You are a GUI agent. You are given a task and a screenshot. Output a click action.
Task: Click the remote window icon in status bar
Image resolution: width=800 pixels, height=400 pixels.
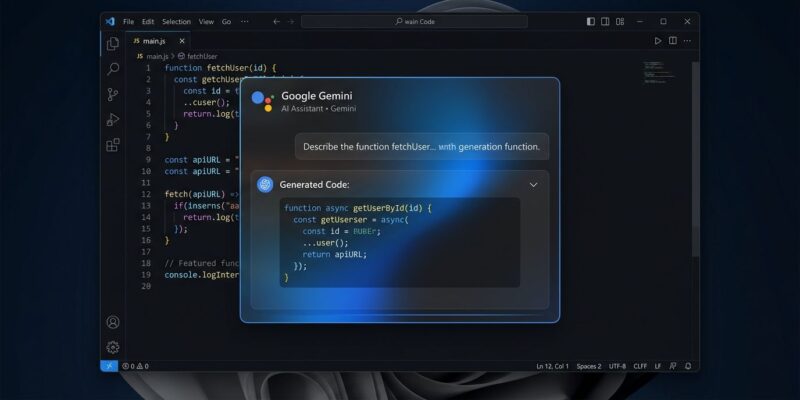[x=109, y=366]
